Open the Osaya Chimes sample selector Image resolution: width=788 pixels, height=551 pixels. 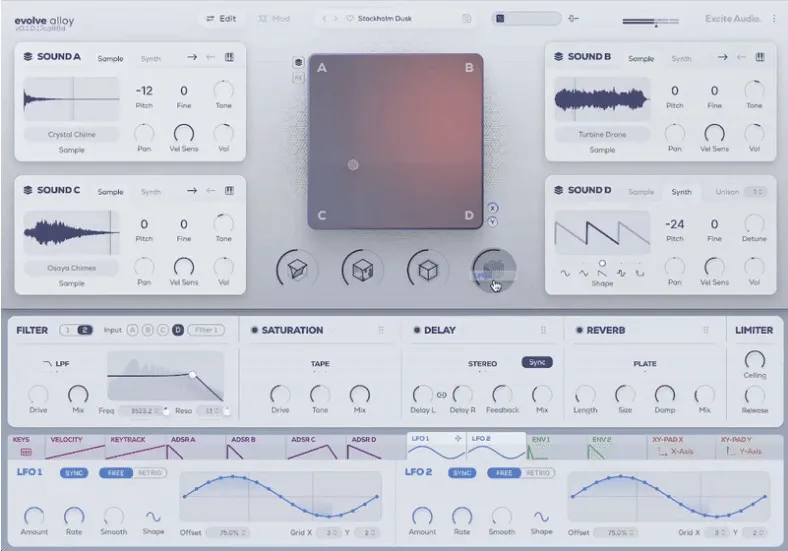[71, 268]
